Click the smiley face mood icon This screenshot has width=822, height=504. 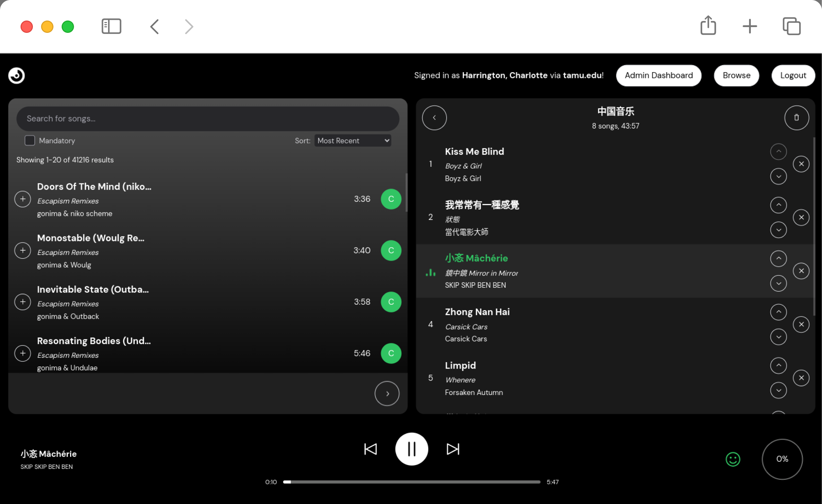click(733, 459)
